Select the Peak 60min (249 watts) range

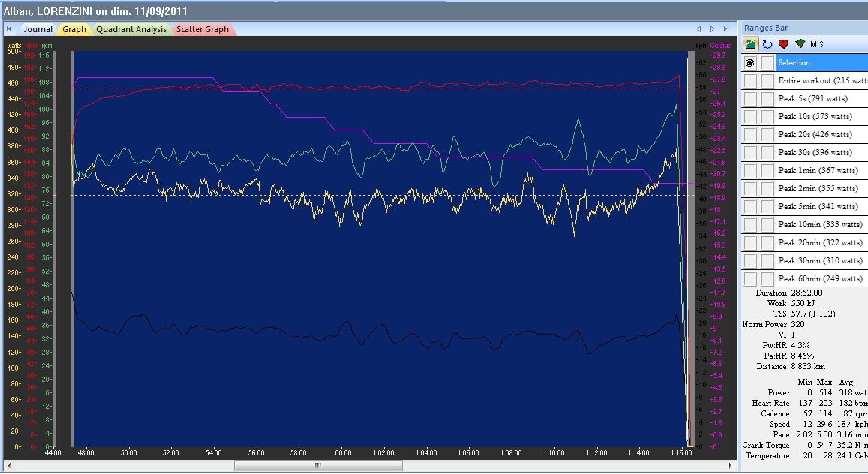(820, 278)
